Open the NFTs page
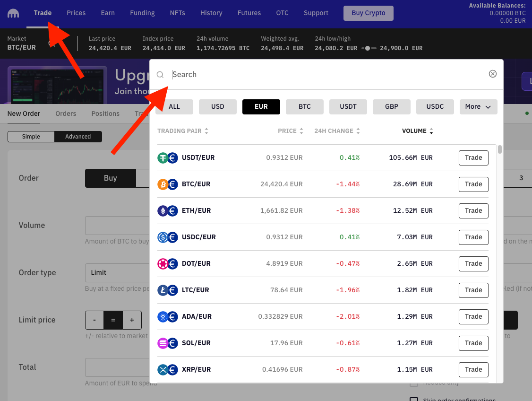This screenshot has width=532, height=401. coord(178,13)
